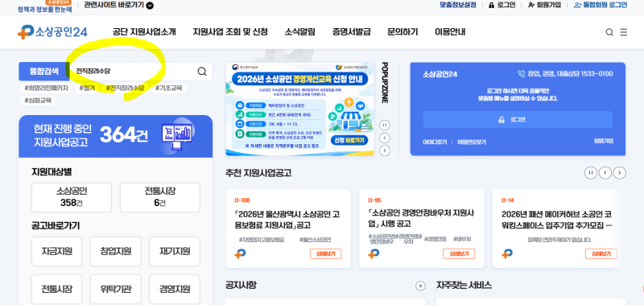The height and width of the screenshot is (305, 644).
Task: Open 전통시장 shortcut under 공고바로가기
Action: [56, 290]
